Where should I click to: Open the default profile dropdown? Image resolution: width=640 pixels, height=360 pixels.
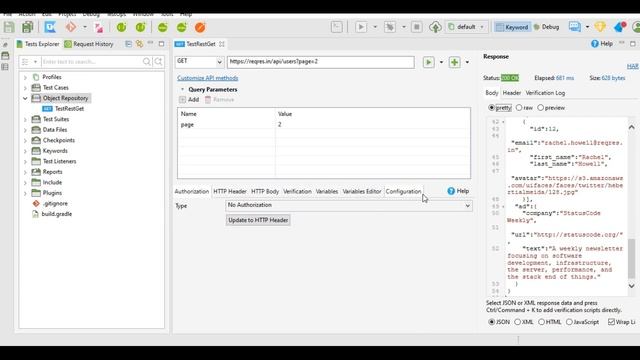(467, 27)
